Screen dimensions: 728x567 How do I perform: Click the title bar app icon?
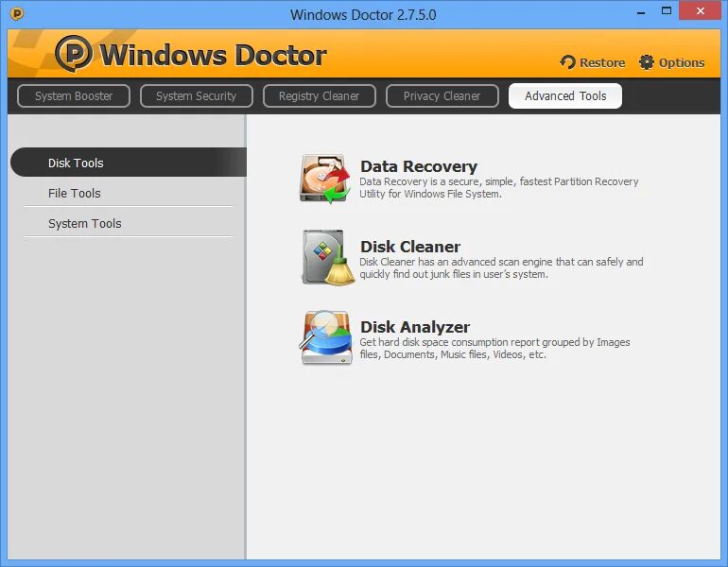click(x=17, y=14)
